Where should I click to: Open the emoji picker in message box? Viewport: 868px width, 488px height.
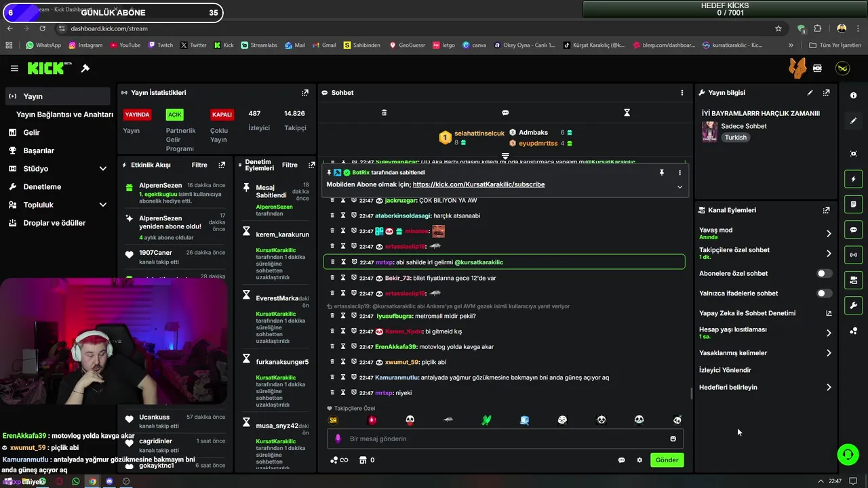coord(673,439)
